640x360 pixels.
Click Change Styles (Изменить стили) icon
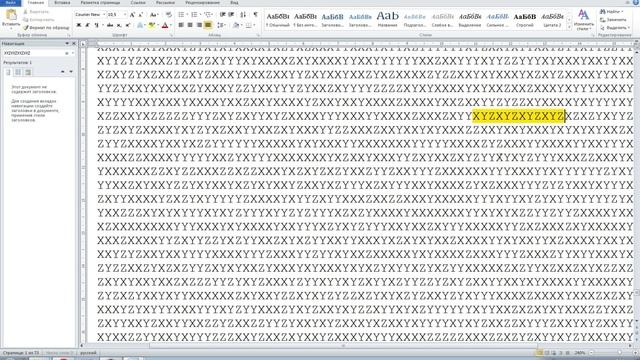coord(584,20)
